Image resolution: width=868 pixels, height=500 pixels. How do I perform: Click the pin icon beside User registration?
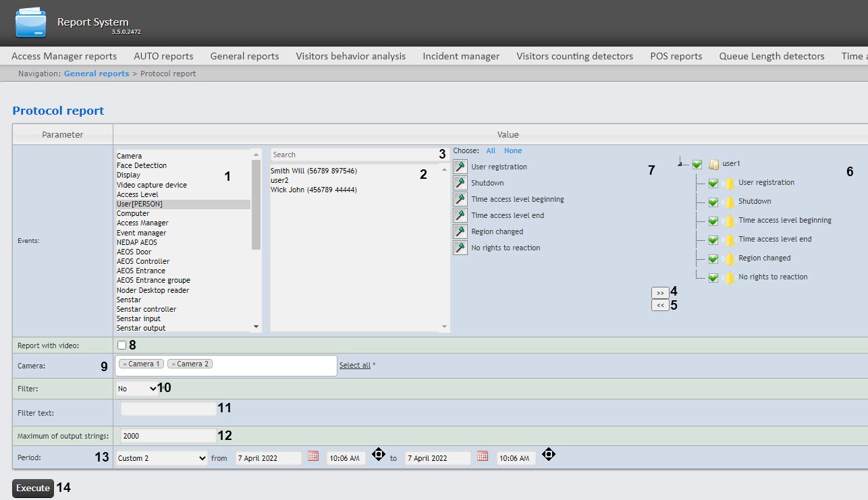tap(460, 167)
